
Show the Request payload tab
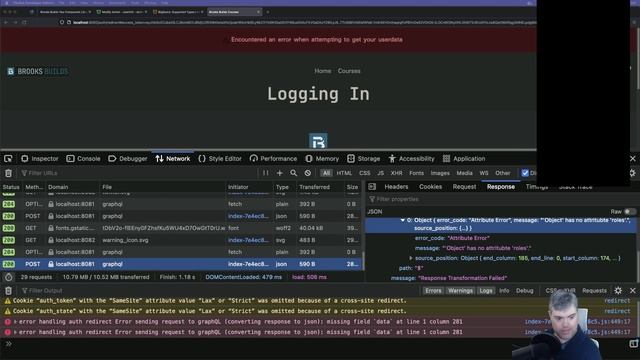[464, 187]
